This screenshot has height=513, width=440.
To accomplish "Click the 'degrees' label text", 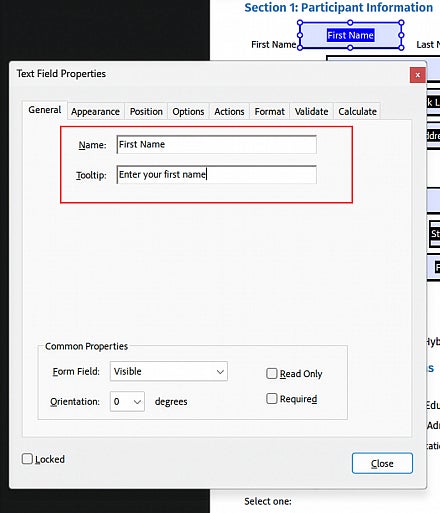I will coord(171,402).
